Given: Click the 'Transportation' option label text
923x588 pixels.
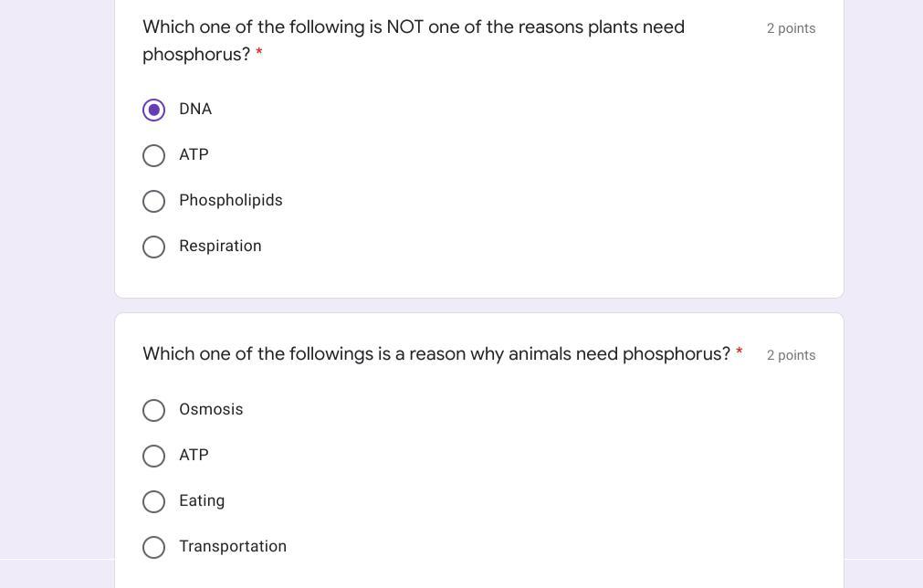Looking at the screenshot, I should pos(233,546).
